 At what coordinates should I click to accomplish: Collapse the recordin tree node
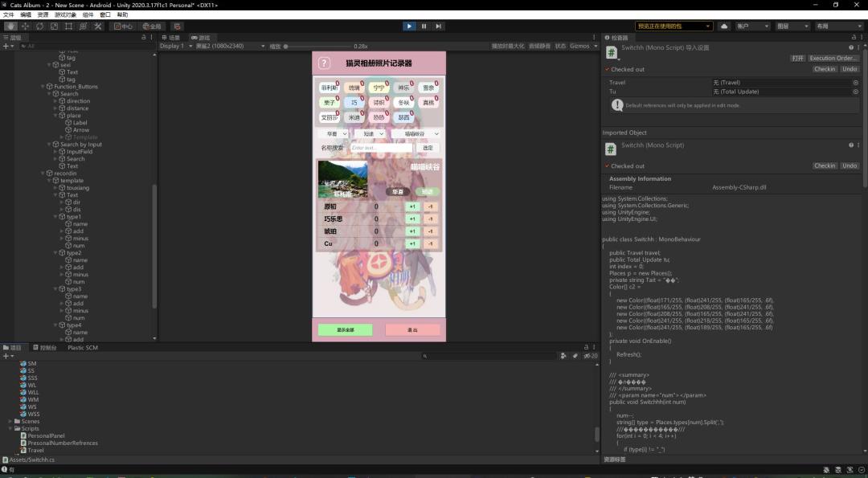(x=43, y=174)
